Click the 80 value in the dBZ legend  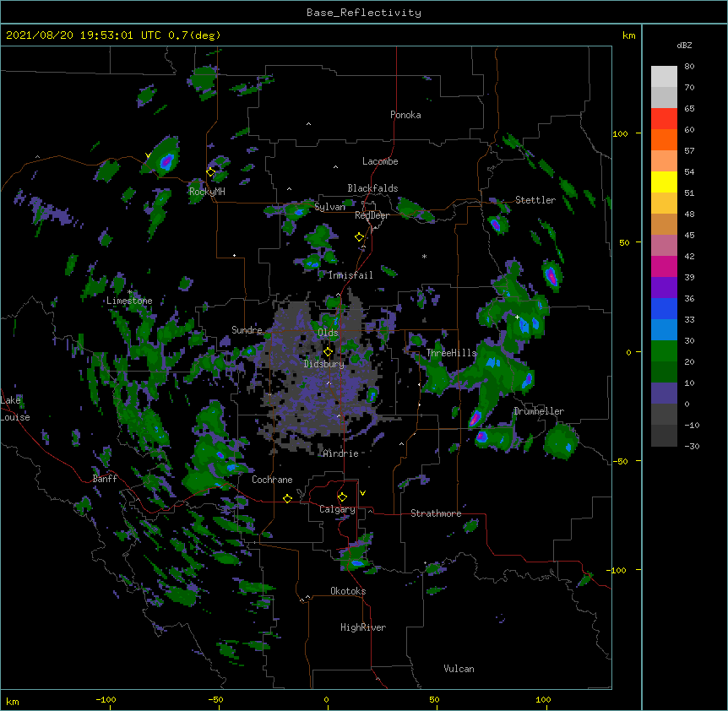[689, 67]
